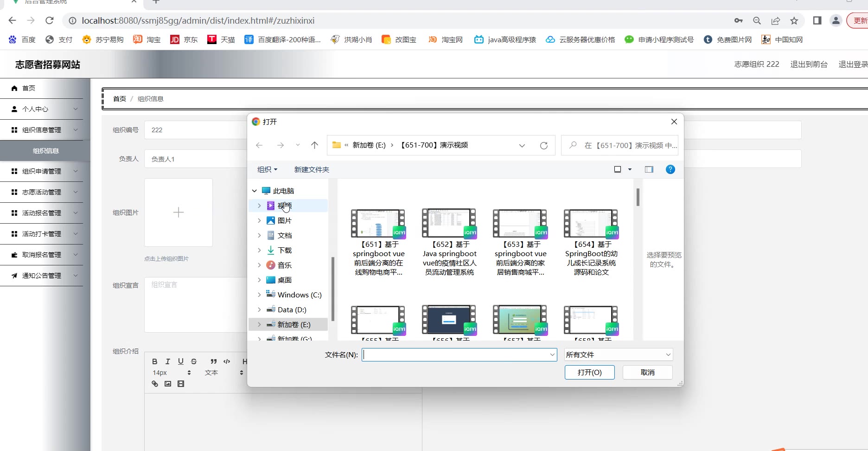The height and width of the screenshot is (451, 868).
Task: Expand the 图片 tree node
Action: click(259, 220)
